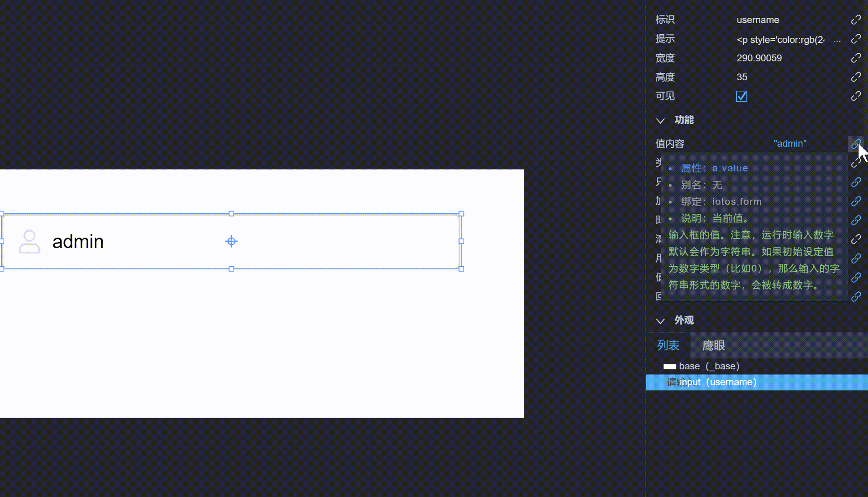
Task: Click the crosshair target icon on the canvas
Action: pyautogui.click(x=231, y=241)
